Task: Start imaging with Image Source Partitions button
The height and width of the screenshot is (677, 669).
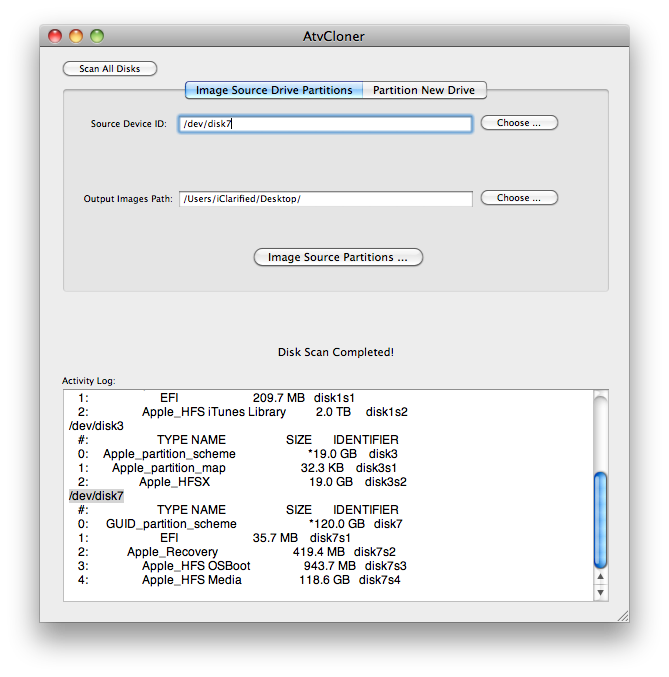Action: (338, 257)
